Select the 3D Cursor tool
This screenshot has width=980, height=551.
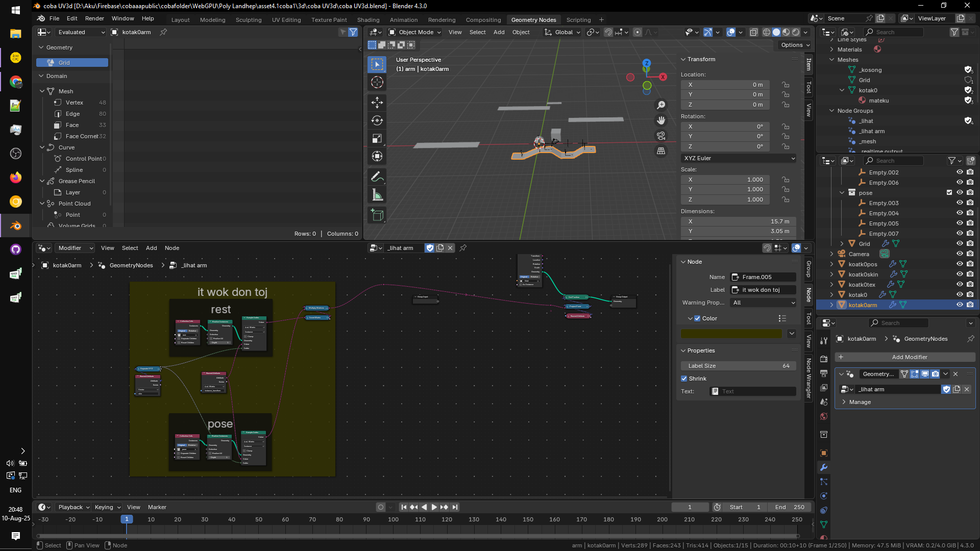pyautogui.click(x=377, y=82)
